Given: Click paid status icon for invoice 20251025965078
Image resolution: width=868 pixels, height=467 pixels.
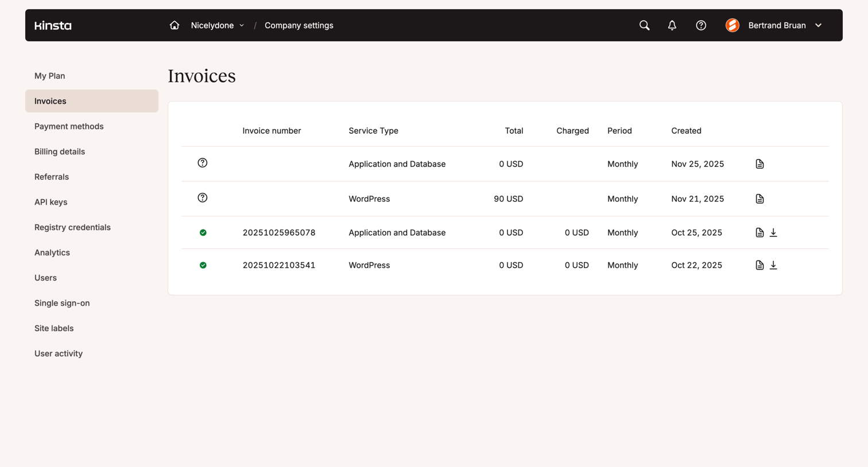Looking at the screenshot, I should tap(203, 232).
